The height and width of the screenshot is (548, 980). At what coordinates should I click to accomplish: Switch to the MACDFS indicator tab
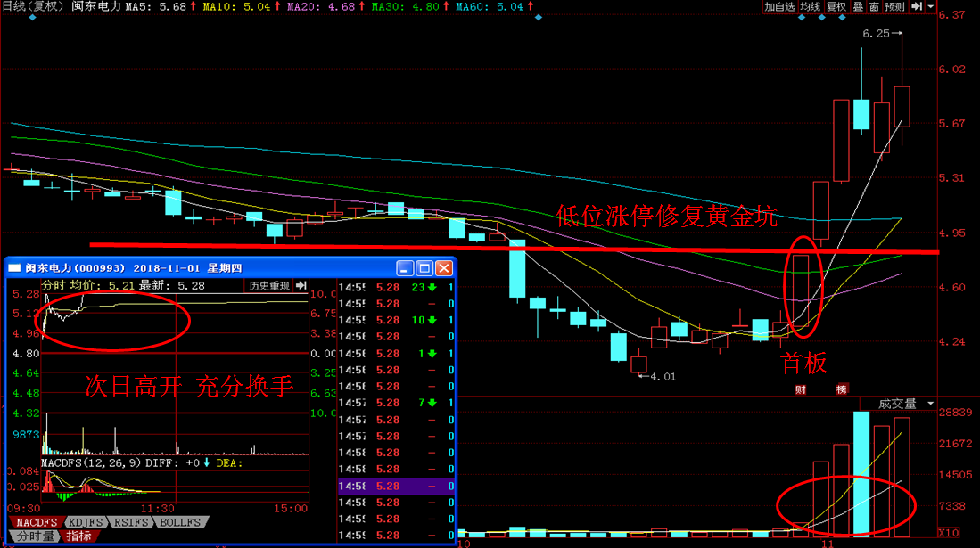[x=37, y=522]
